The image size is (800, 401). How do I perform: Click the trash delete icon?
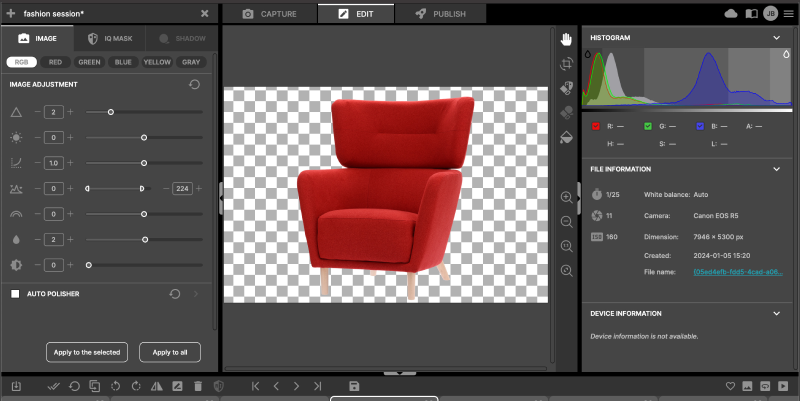click(x=198, y=387)
